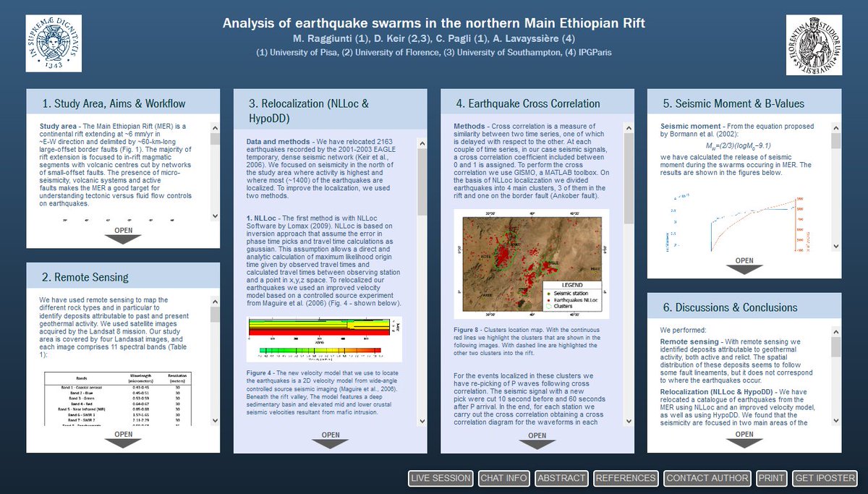Image resolution: width=868 pixels, height=494 pixels.
Task: Click heading '2. Remote Sensing'
Action: point(85,277)
